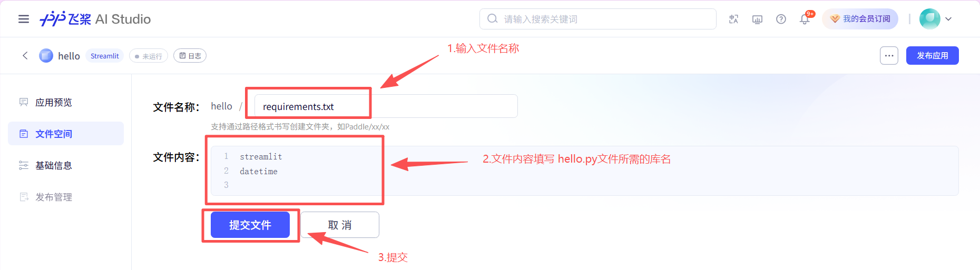
Task: Click the 提交文件 submit button
Action: pyautogui.click(x=250, y=225)
